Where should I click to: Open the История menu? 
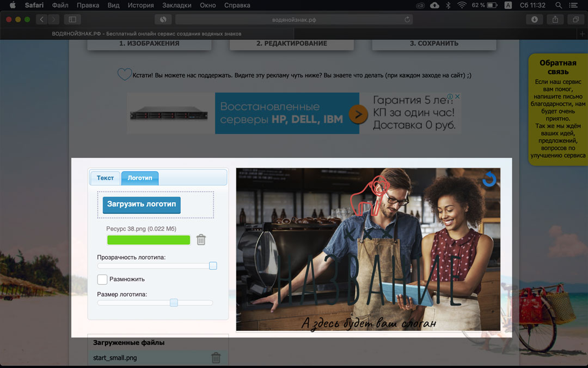point(140,5)
